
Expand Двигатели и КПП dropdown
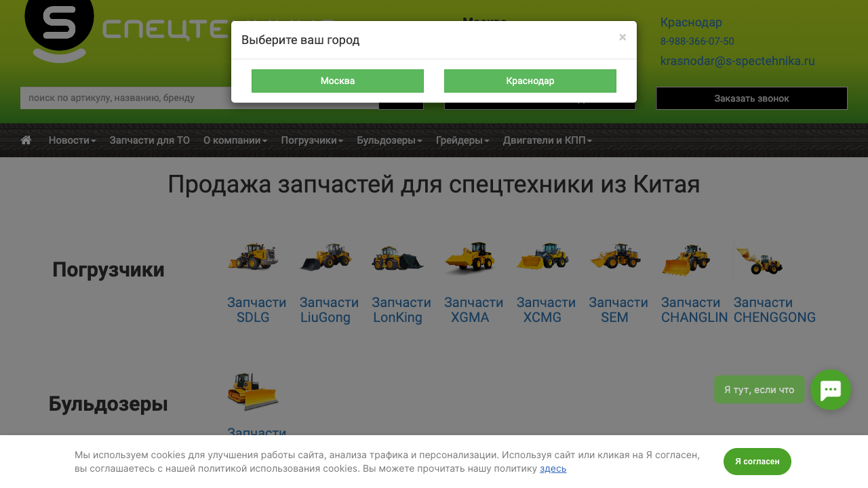point(547,140)
